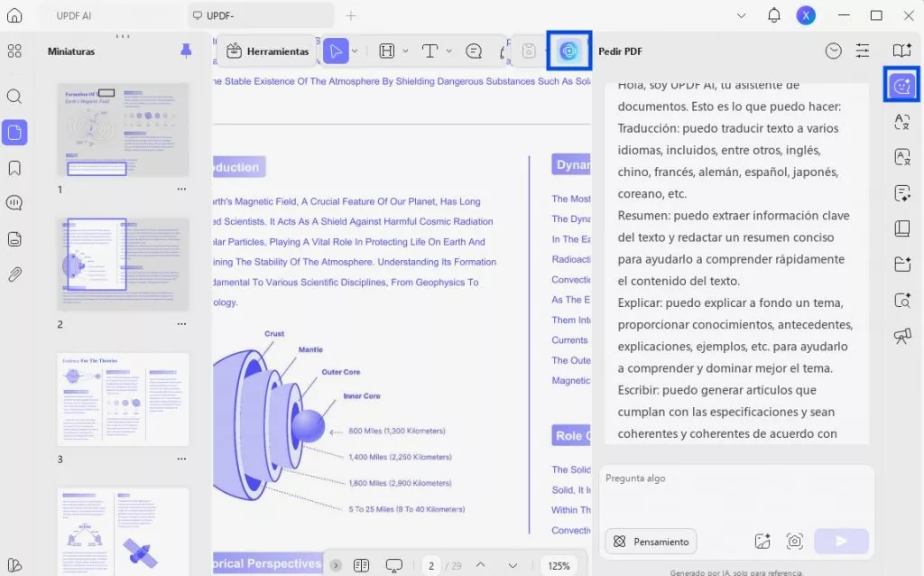Go to the previous page
924x576 pixels.
pyautogui.click(x=481, y=565)
